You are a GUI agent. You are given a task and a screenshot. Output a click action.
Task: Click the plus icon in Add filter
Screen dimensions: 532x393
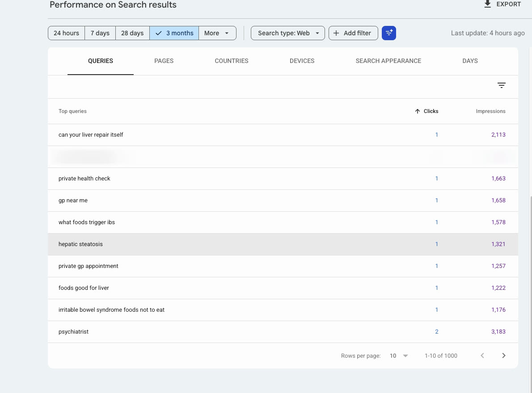[x=336, y=33]
